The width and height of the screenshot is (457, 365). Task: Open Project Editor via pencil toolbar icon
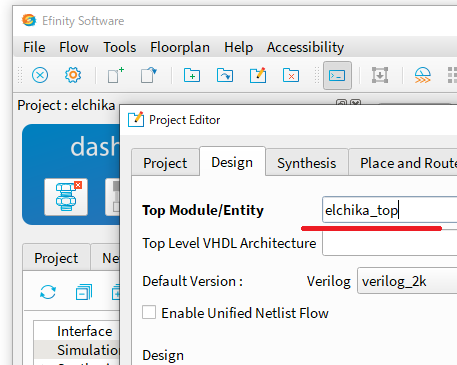(258, 75)
